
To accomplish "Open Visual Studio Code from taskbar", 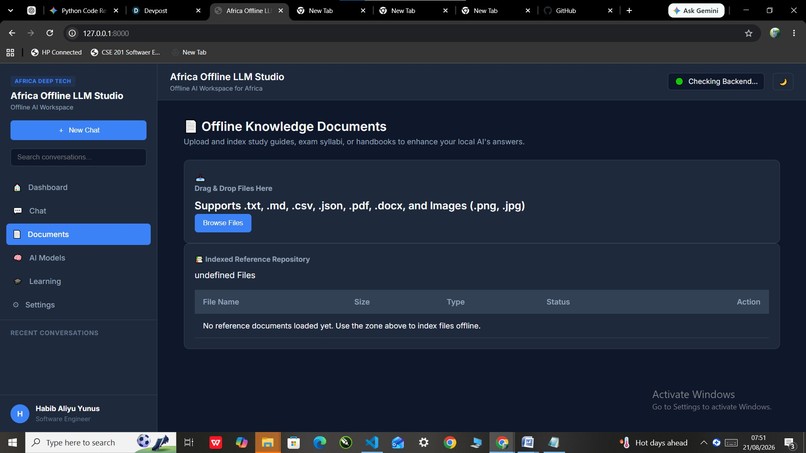I will click(372, 442).
